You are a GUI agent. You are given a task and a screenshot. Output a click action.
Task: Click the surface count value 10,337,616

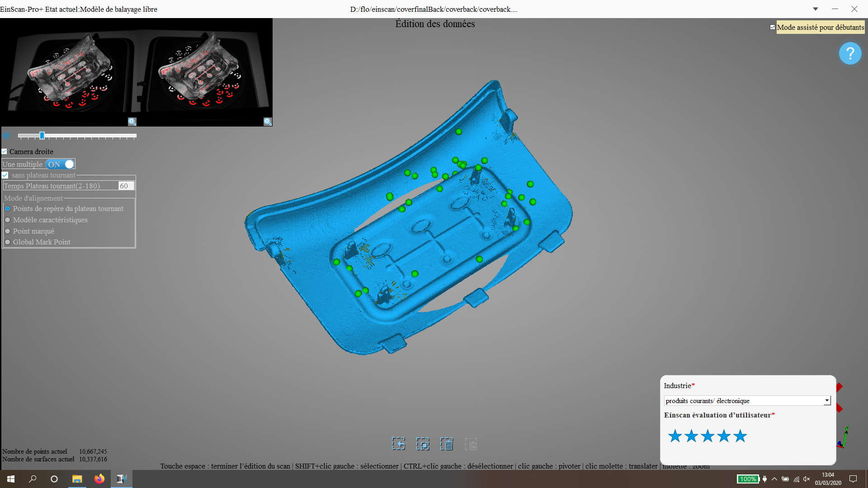pos(93,459)
